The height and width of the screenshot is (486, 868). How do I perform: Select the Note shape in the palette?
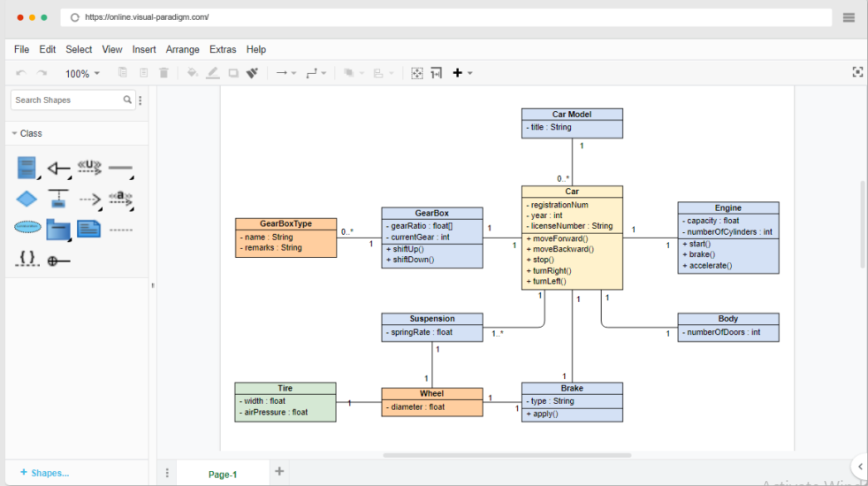pyautogui.click(x=89, y=229)
